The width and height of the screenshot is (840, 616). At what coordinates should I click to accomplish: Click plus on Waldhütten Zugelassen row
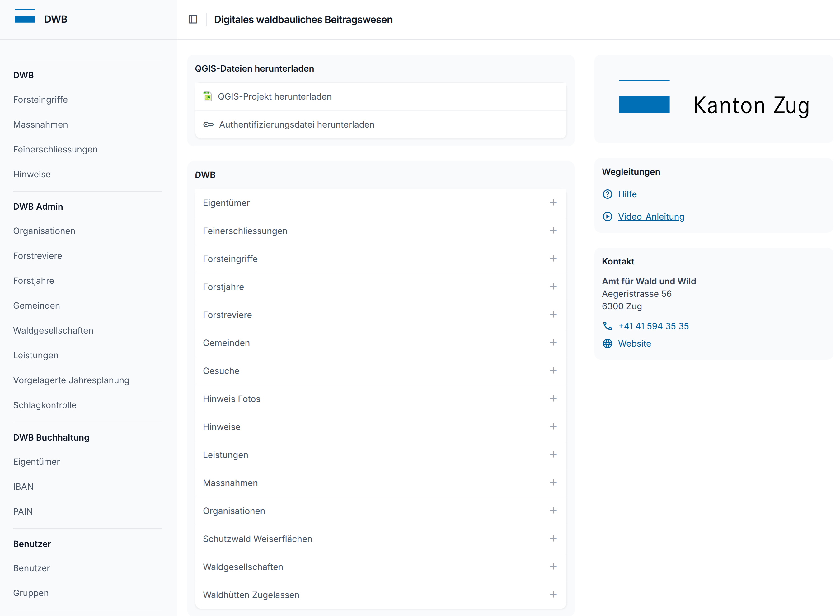(x=553, y=594)
